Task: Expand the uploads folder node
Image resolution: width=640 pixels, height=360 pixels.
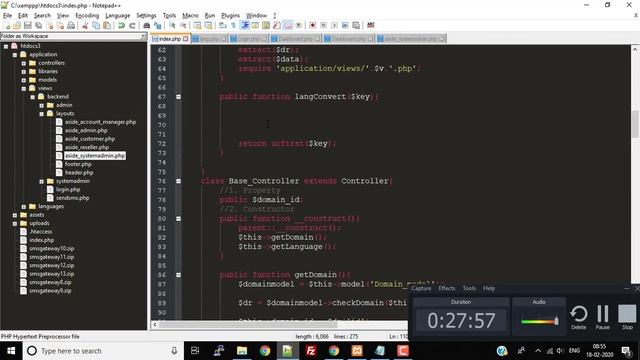Action: [15, 223]
